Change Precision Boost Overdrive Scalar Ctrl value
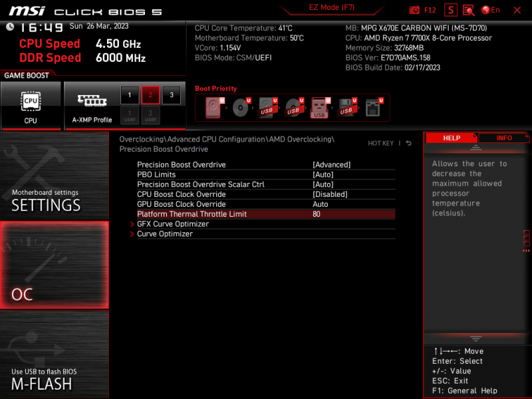532x399 pixels. [x=266, y=184]
